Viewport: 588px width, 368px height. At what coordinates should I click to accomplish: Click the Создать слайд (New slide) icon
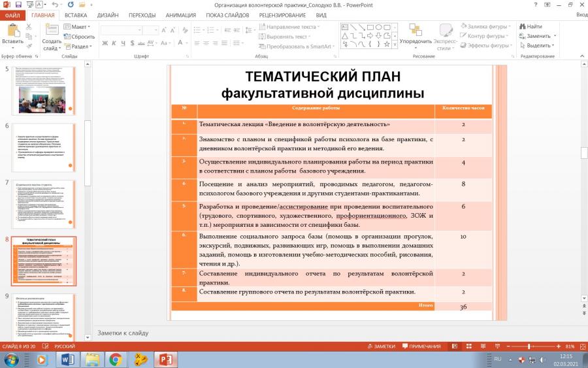(52, 30)
